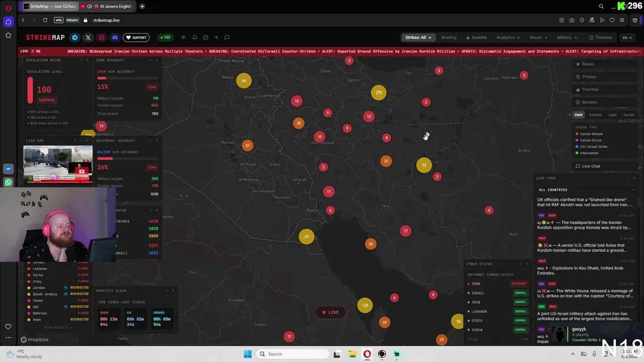The height and width of the screenshot is (362, 644).
Task: Open notifications bell icon
Action: [x=195, y=37]
